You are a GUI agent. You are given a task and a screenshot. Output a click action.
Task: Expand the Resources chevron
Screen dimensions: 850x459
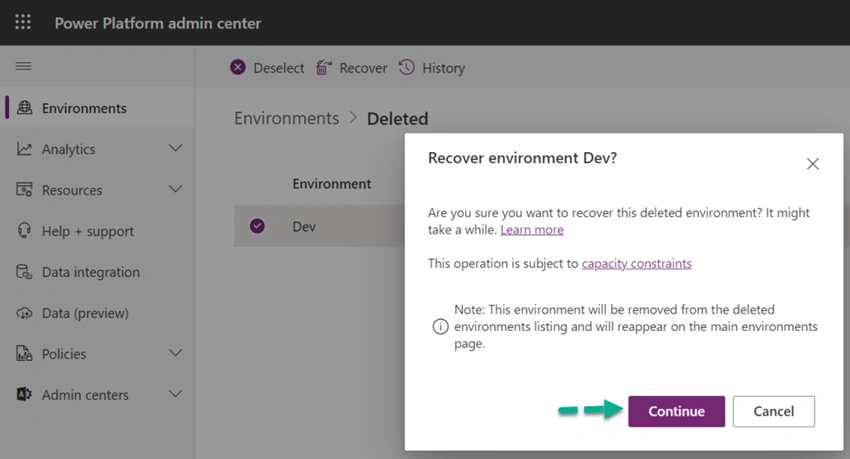[175, 189]
